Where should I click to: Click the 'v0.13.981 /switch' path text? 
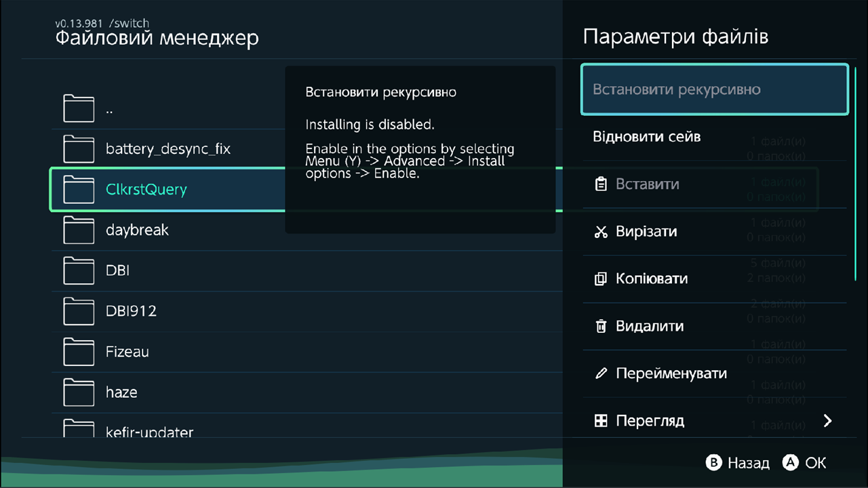point(102,23)
